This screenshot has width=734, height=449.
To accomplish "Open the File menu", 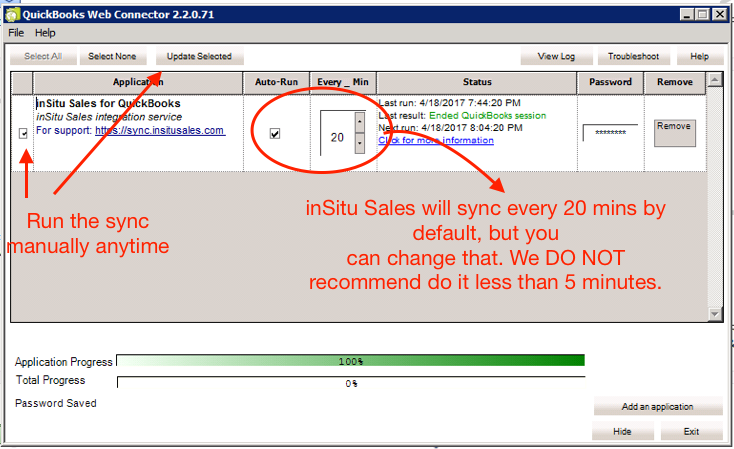I will [16, 33].
